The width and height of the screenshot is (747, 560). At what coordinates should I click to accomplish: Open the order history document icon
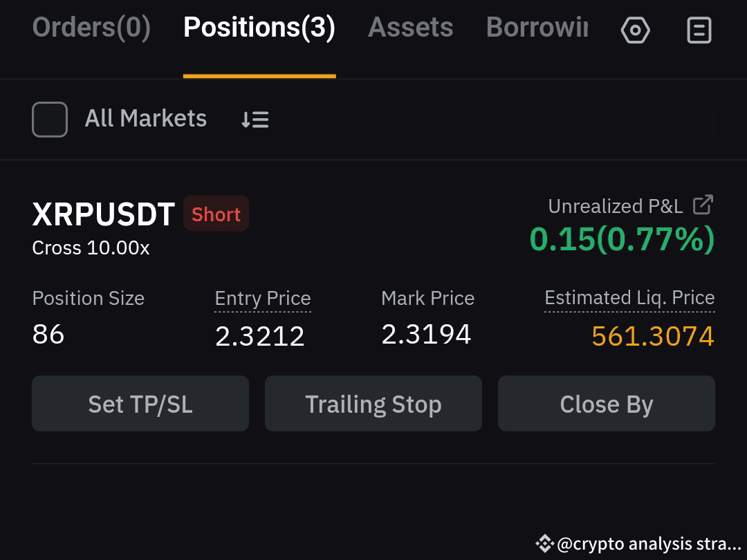click(699, 30)
